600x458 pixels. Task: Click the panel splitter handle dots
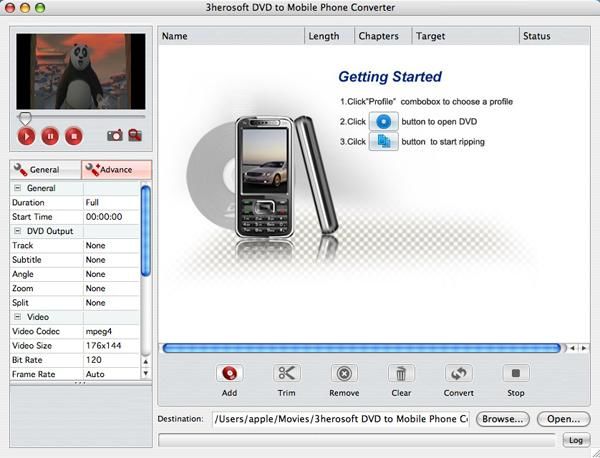[x=80, y=383]
